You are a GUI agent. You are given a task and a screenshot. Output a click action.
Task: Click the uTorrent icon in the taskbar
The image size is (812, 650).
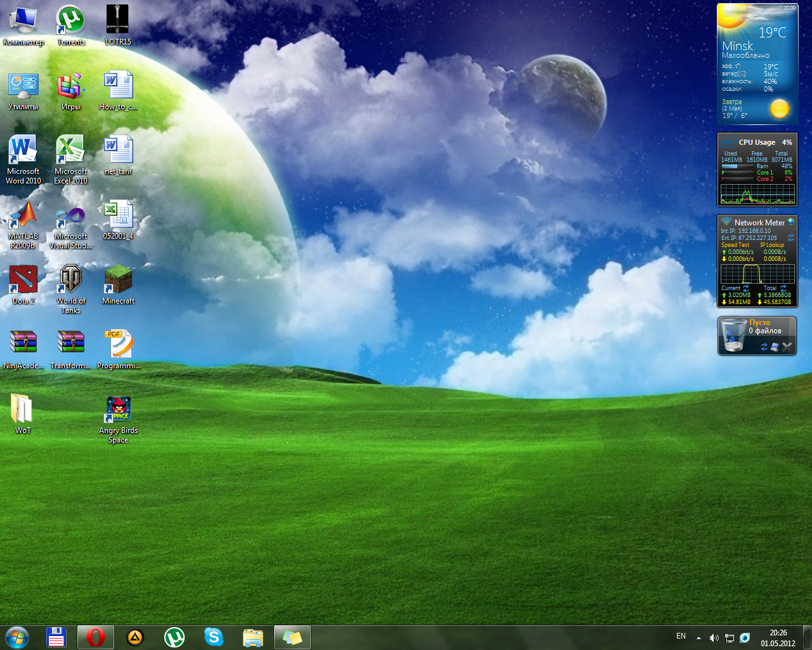click(174, 637)
